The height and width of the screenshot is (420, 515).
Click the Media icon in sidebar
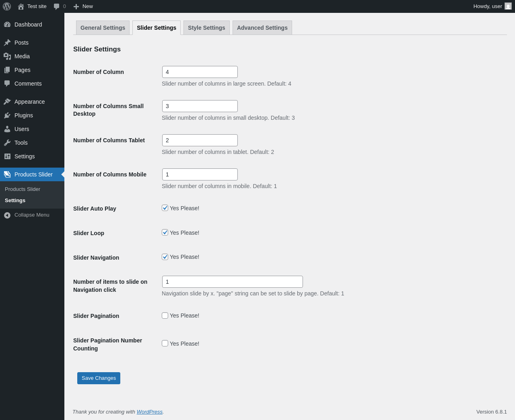(7, 56)
